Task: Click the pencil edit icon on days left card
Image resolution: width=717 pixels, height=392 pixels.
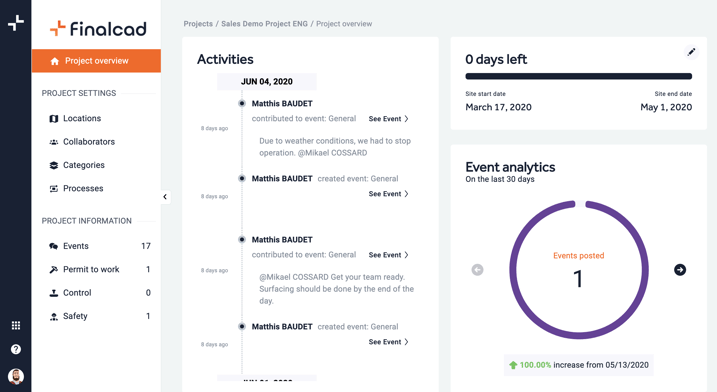Action: [691, 52]
